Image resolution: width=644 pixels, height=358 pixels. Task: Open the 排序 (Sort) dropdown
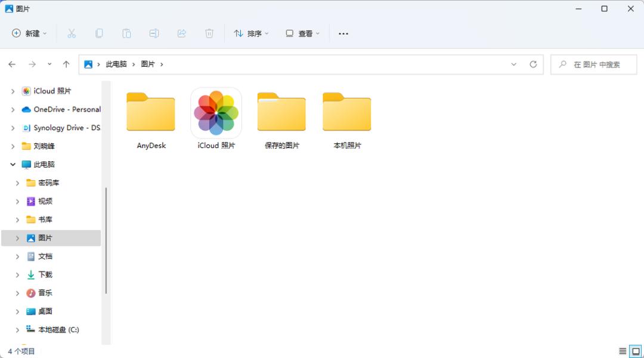tap(251, 33)
